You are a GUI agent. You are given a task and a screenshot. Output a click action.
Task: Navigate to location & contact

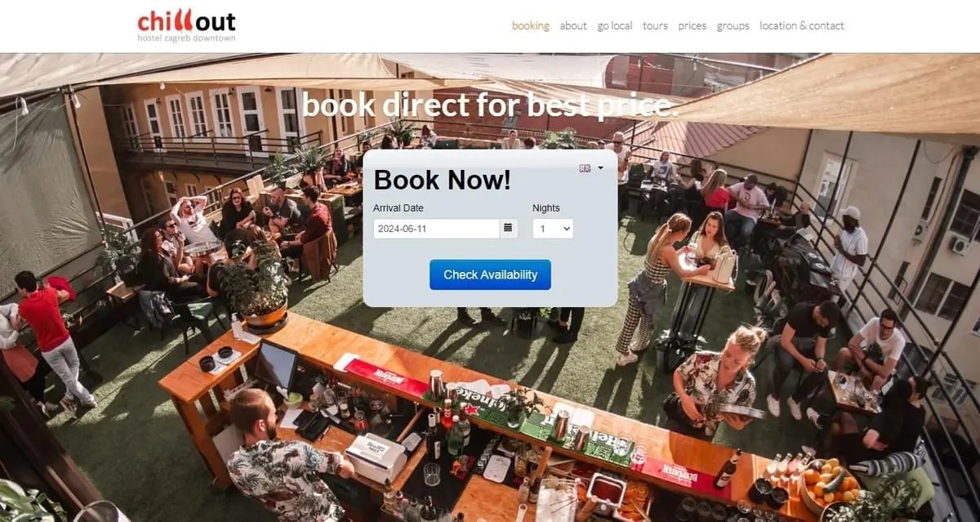point(802,25)
